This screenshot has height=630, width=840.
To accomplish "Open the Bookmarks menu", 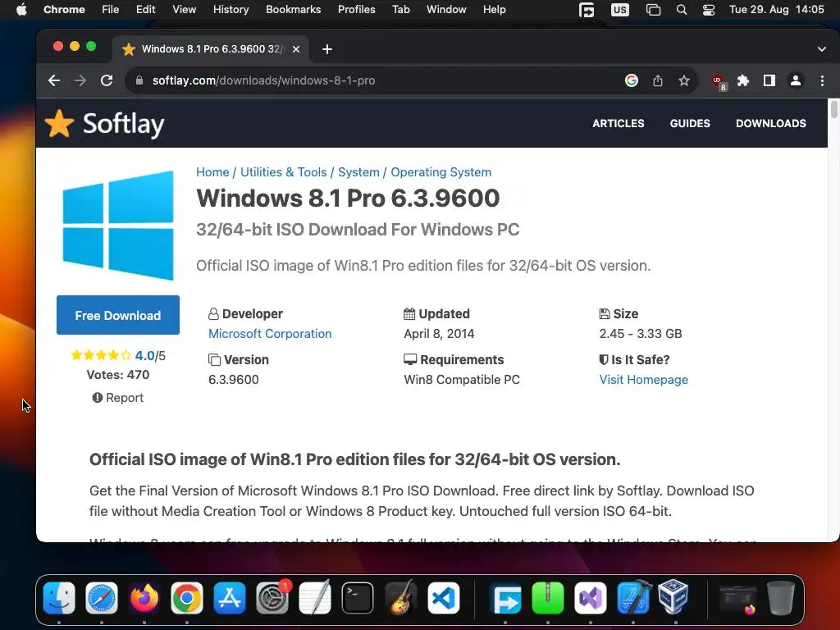I will pyautogui.click(x=293, y=10).
